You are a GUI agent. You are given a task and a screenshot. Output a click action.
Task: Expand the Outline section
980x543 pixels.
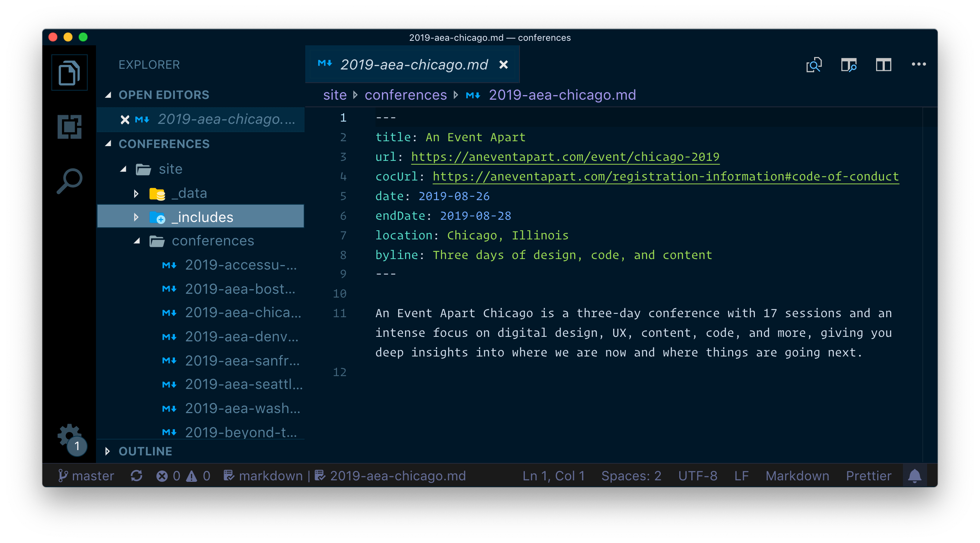[x=108, y=451]
